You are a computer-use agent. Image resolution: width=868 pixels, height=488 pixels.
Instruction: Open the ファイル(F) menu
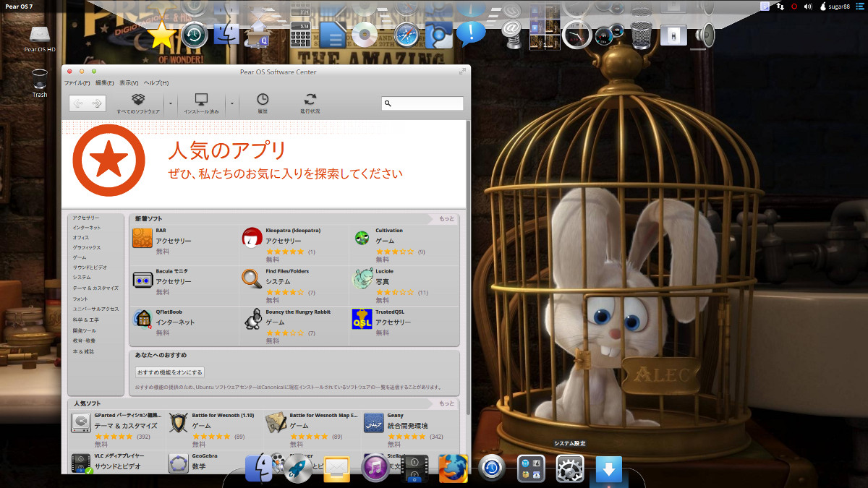coord(77,83)
